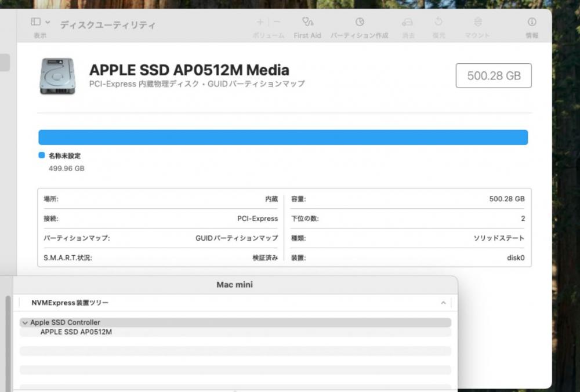Click the sidebar 表示 view icon

[35, 22]
